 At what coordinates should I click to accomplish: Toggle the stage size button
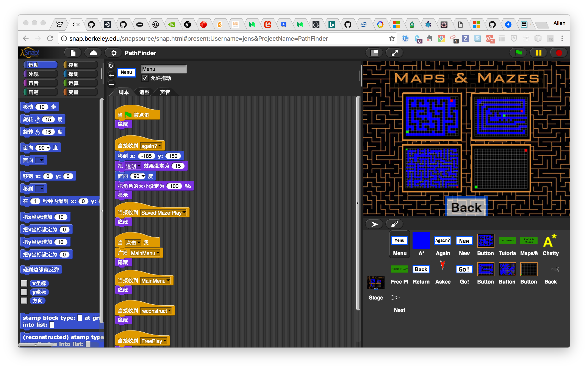[x=374, y=53]
